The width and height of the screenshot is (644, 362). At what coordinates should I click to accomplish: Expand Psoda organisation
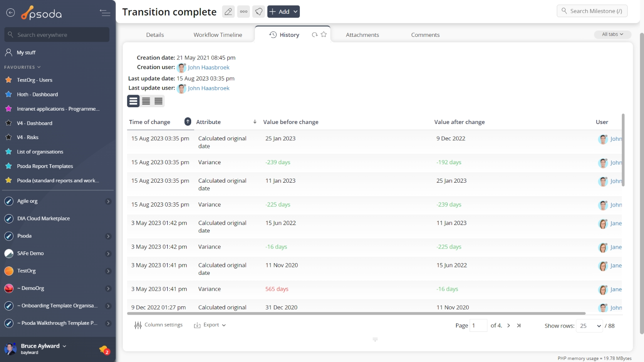pos(108,236)
